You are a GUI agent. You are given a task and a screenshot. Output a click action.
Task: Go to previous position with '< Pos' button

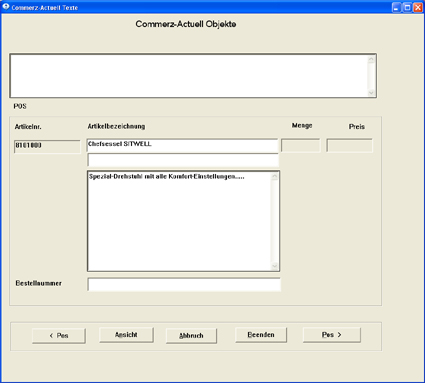(x=59, y=336)
